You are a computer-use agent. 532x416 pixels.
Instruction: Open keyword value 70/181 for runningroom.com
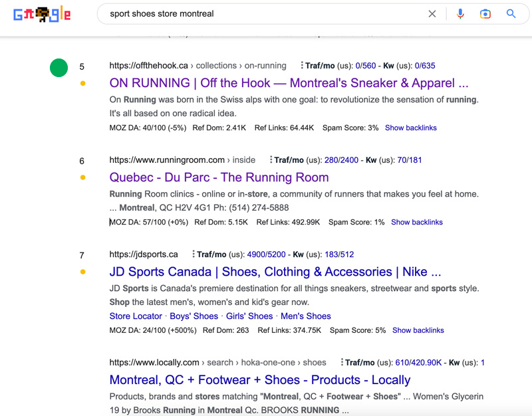point(410,159)
